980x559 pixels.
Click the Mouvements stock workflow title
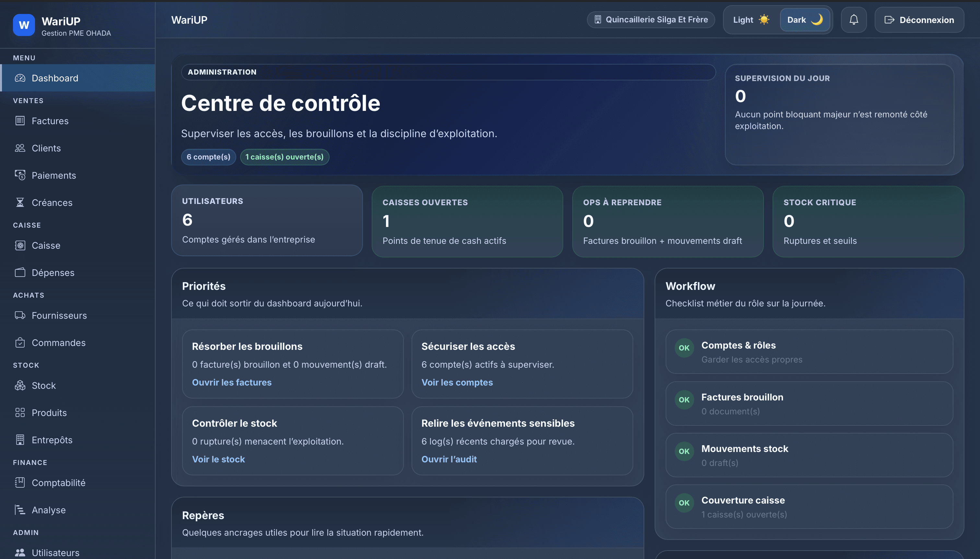click(745, 449)
